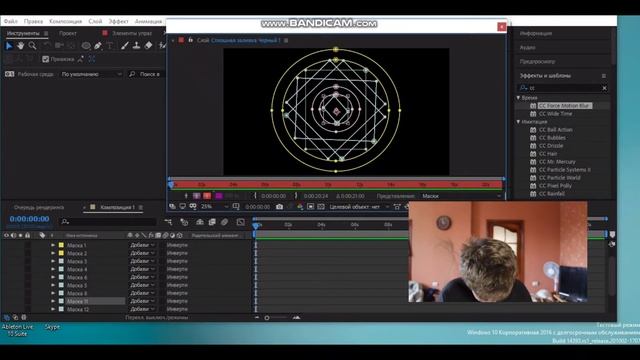Select the Selection arrow tool
This screenshot has height=360, width=640.
pyautogui.click(x=9, y=46)
